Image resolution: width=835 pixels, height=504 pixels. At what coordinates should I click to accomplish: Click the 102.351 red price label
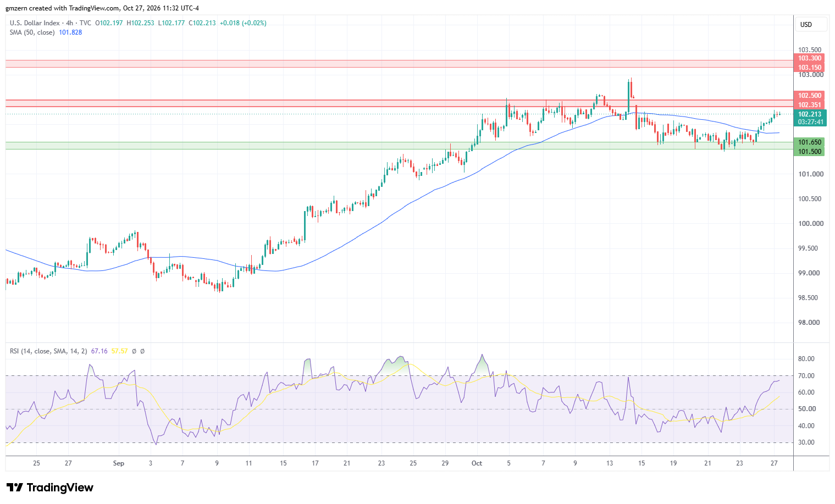[x=810, y=105]
